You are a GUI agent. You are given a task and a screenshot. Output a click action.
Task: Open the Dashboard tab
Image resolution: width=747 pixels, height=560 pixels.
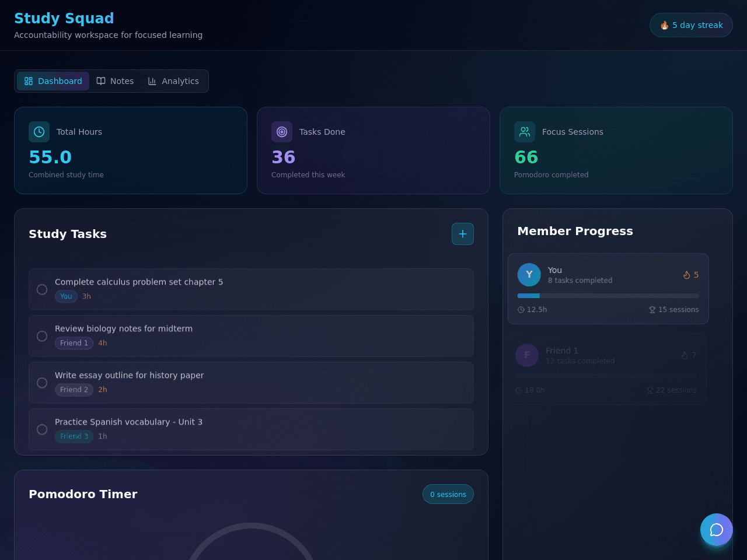point(53,81)
